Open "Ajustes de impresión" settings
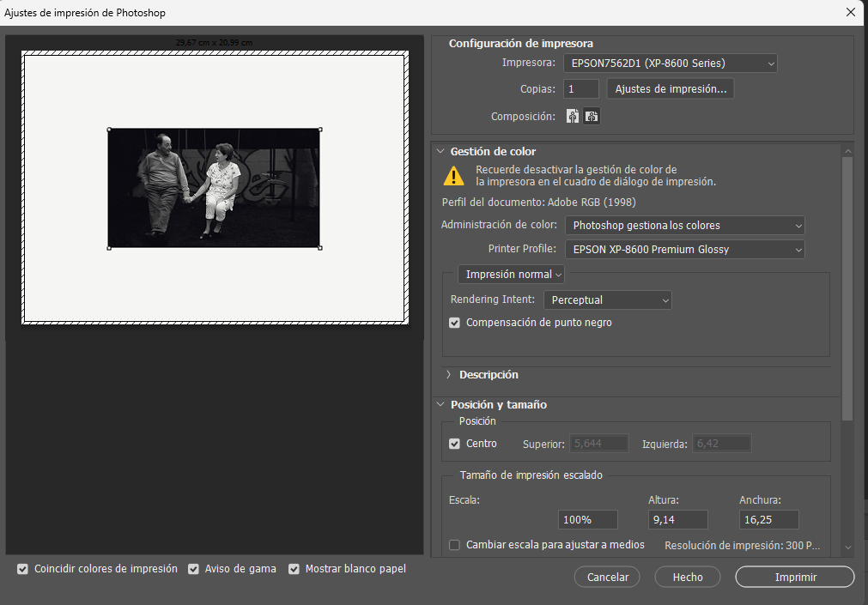 pyautogui.click(x=671, y=88)
